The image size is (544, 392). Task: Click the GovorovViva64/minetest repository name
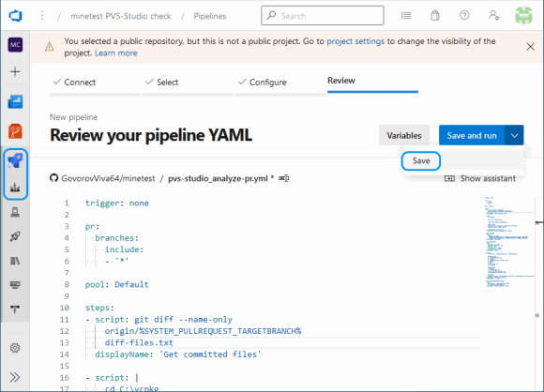[x=108, y=178]
